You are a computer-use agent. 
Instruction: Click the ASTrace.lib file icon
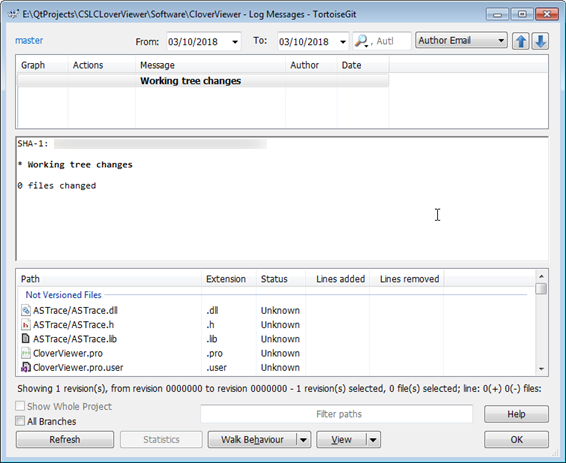pos(26,339)
